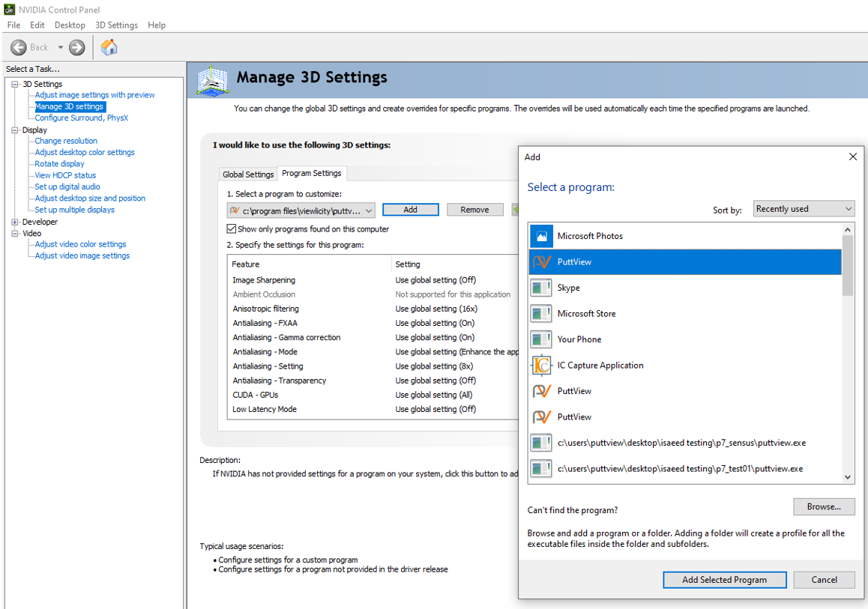Close the Add dialog with X
The height and width of the screenshot is (609, 868).
click(852, 157)
